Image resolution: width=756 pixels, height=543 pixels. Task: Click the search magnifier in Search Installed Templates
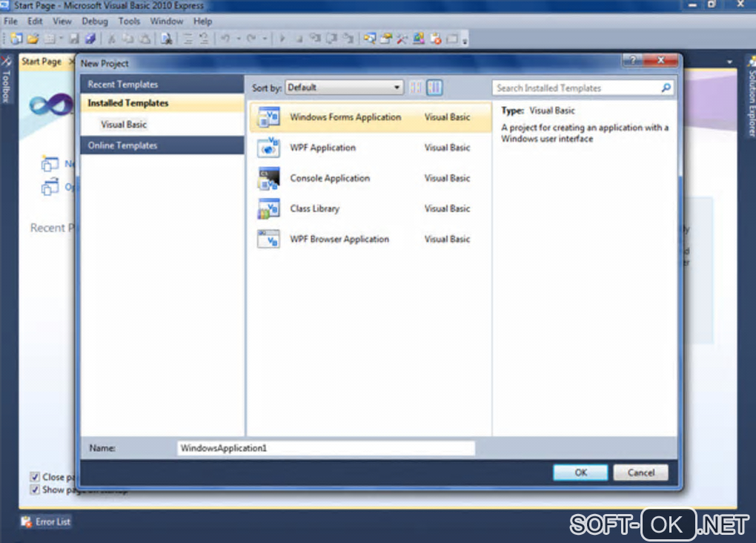tap(666, 88)
